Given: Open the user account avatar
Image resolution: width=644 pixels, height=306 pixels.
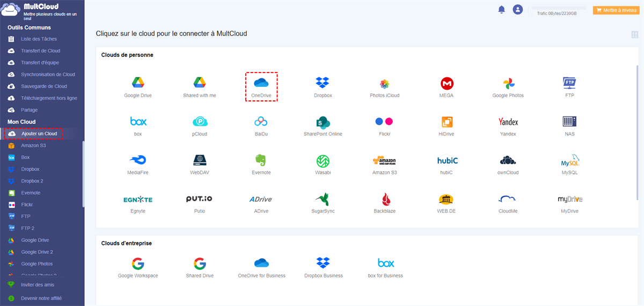Looking at the screenshot, I should pos(517,10).
